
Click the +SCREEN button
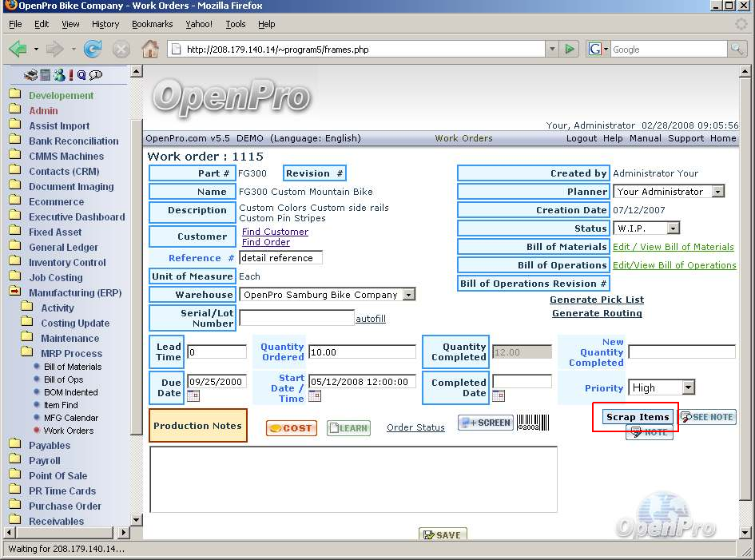(486, 423)
